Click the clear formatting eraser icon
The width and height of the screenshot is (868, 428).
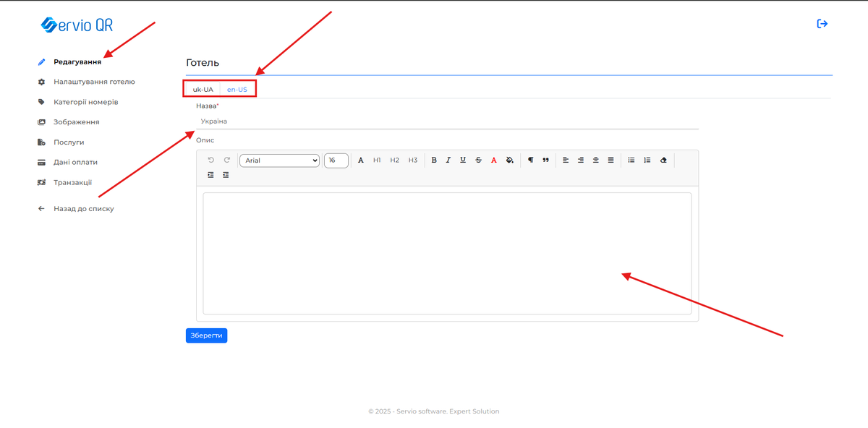coord(663,160)
